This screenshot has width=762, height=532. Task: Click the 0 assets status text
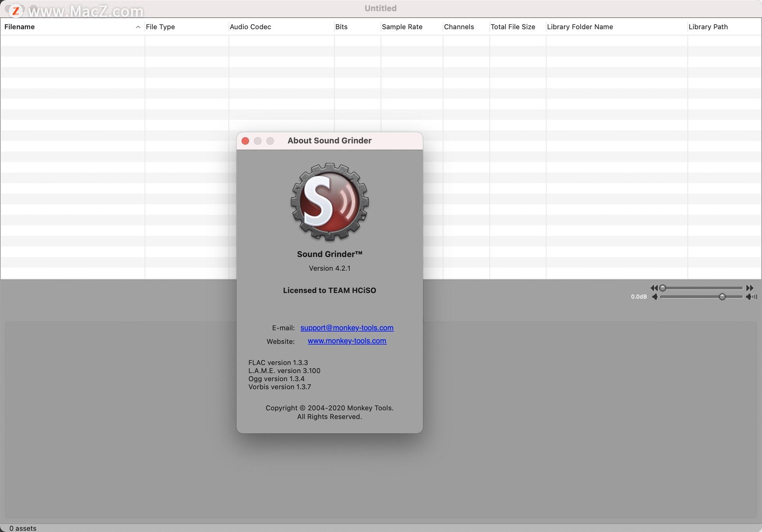(23, 528)
